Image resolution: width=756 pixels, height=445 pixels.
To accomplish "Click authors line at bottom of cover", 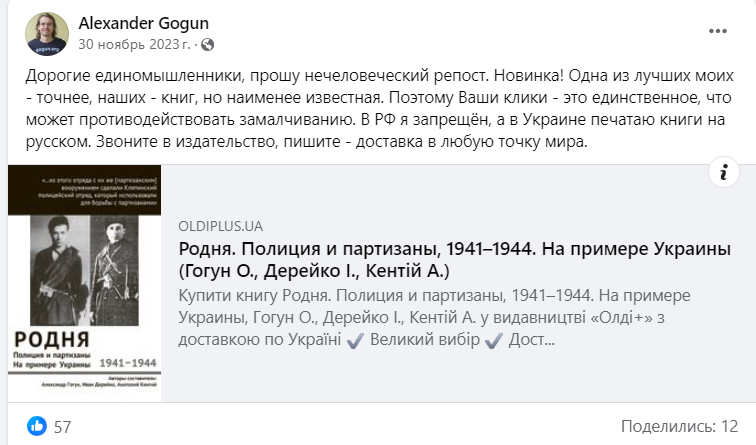I will point(99,382).
